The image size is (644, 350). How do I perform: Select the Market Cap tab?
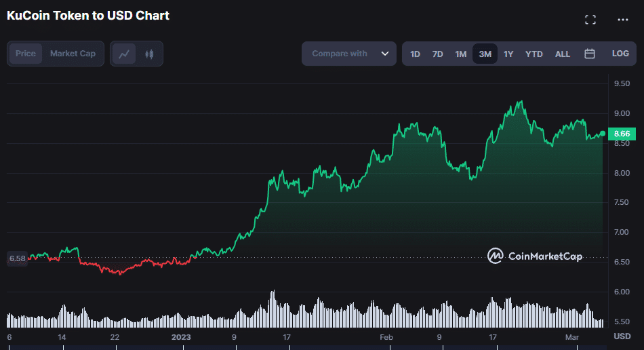click(73, 54)
